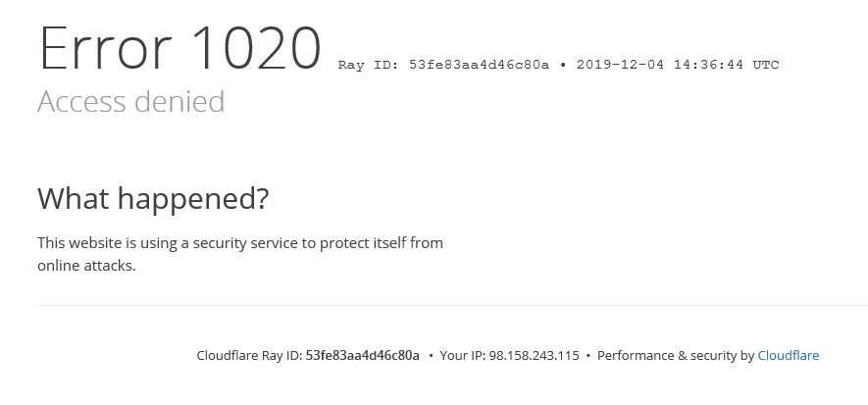
Task: Click the What happened? heading
Action: [153, 199]
